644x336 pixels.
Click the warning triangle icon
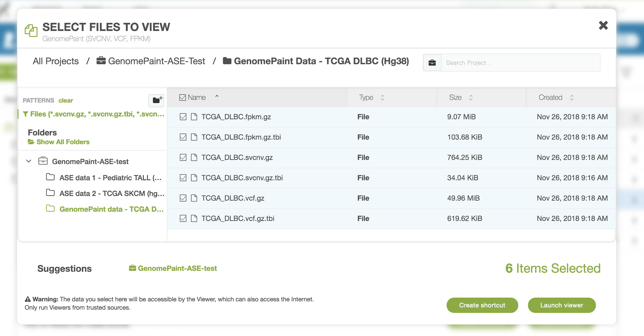coord(28,299)
